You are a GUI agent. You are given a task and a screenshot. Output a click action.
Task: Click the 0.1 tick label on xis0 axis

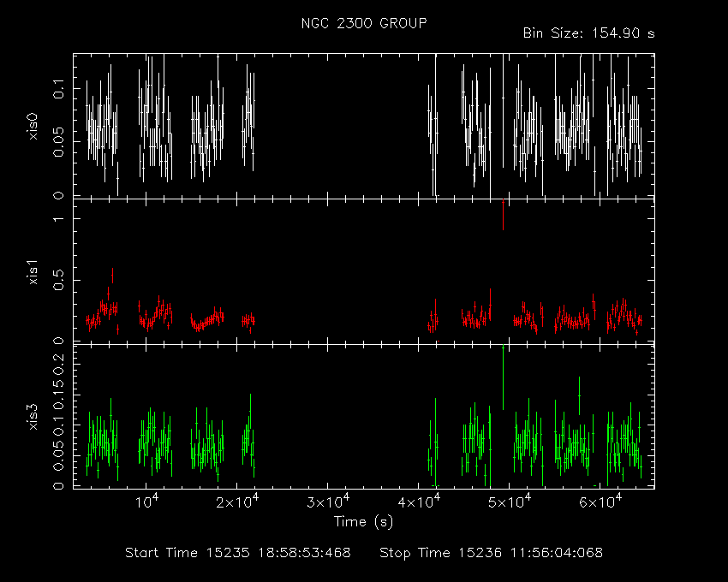(58, 88)
